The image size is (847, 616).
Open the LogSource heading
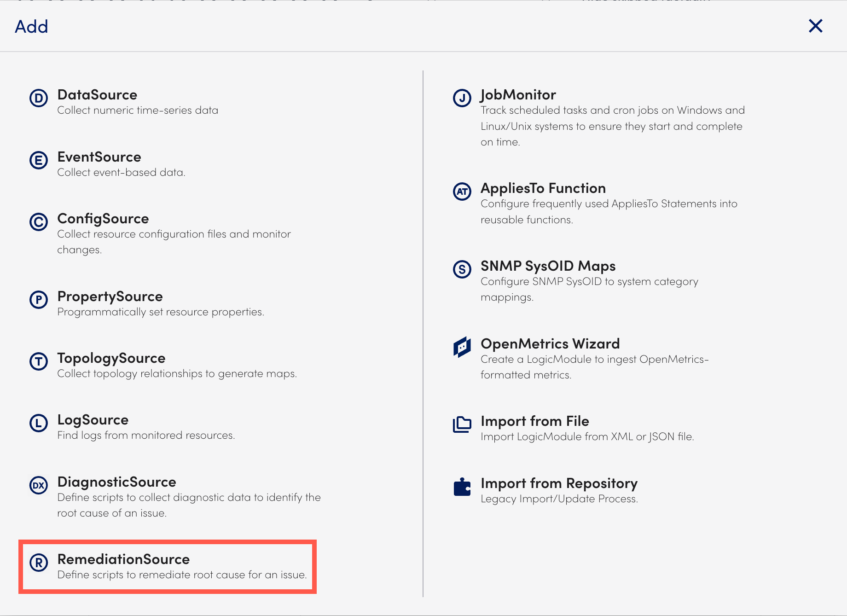pos(93,420)
